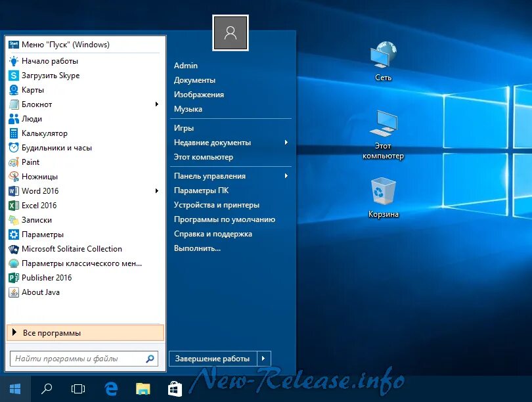Click the Загрузить Skype text label

pos(51,76)
